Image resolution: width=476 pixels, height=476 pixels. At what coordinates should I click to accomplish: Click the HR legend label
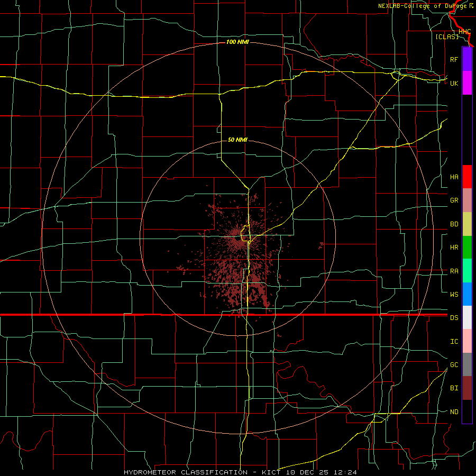click(x=454, y=248)
